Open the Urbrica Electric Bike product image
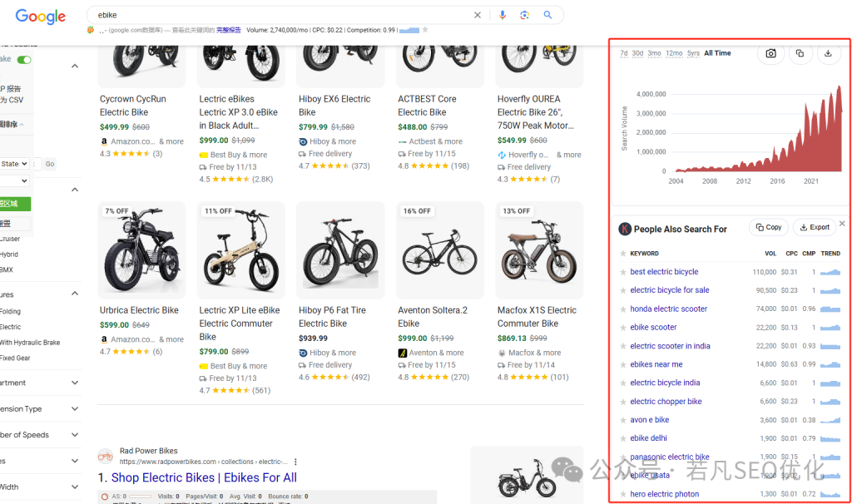 pyautogui.click(x=141, y=250)
